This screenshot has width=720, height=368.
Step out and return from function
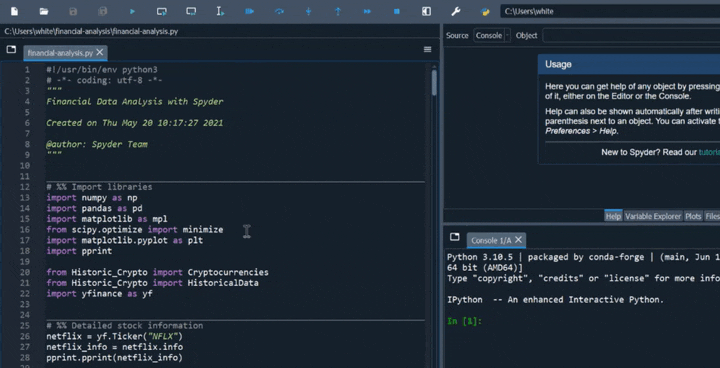338,11
